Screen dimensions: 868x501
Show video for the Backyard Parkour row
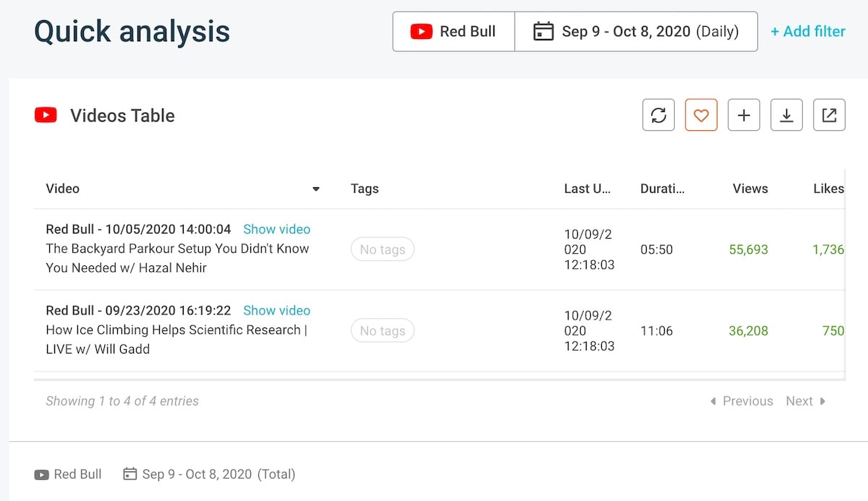276,229
